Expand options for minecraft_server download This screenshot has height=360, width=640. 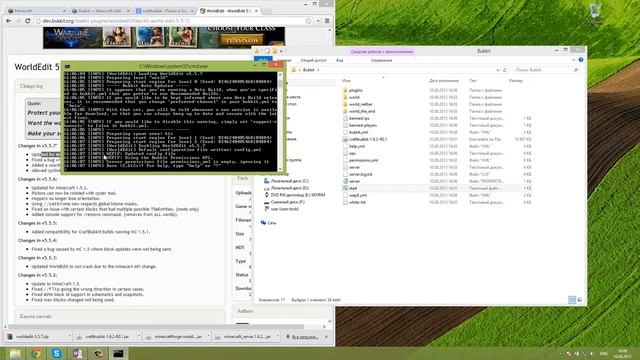tap(278, 337)
